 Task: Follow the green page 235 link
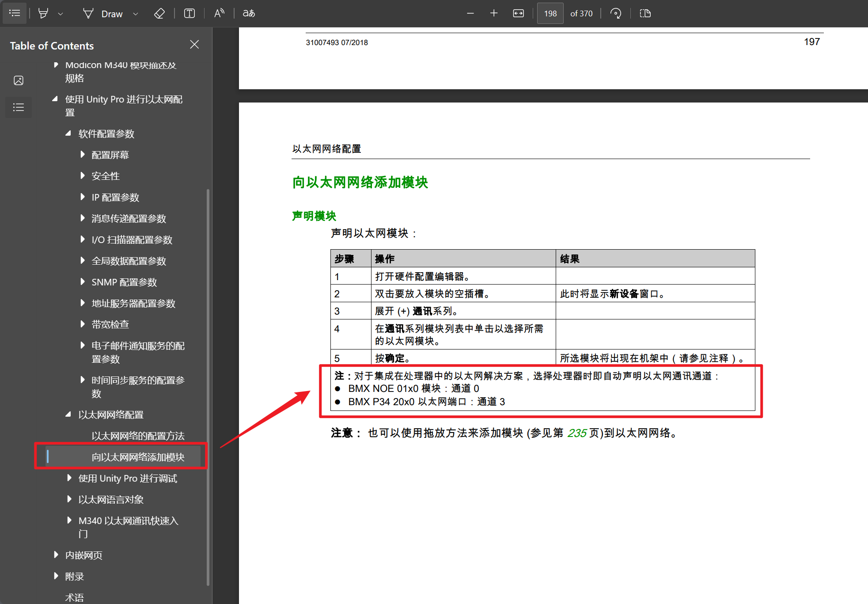click(x=577, y=433)
